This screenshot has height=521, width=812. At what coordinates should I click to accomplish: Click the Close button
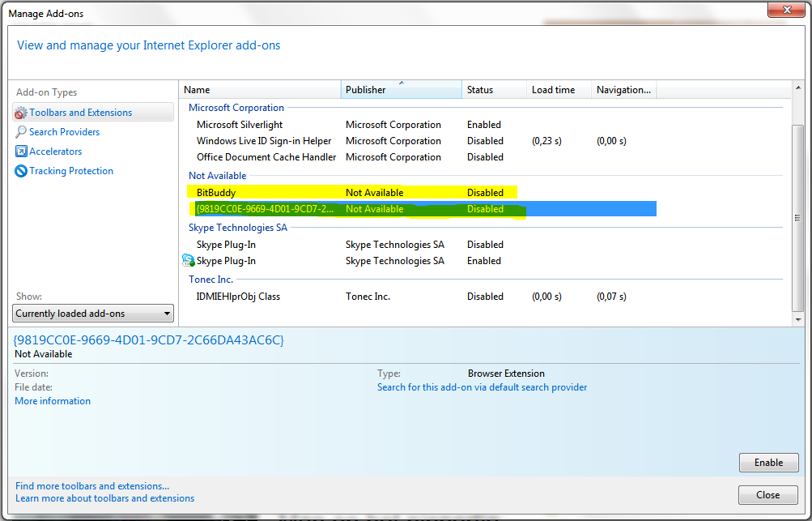click(768, 495)
